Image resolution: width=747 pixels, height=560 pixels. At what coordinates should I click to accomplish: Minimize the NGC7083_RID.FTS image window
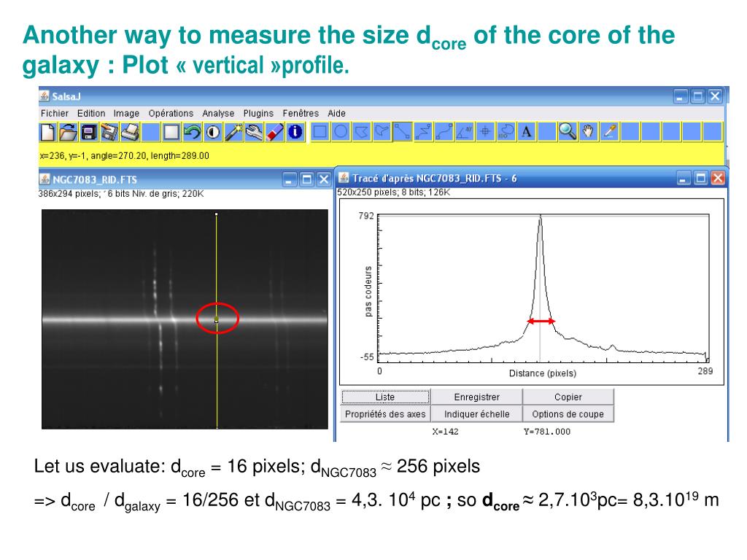pos(289,179)
